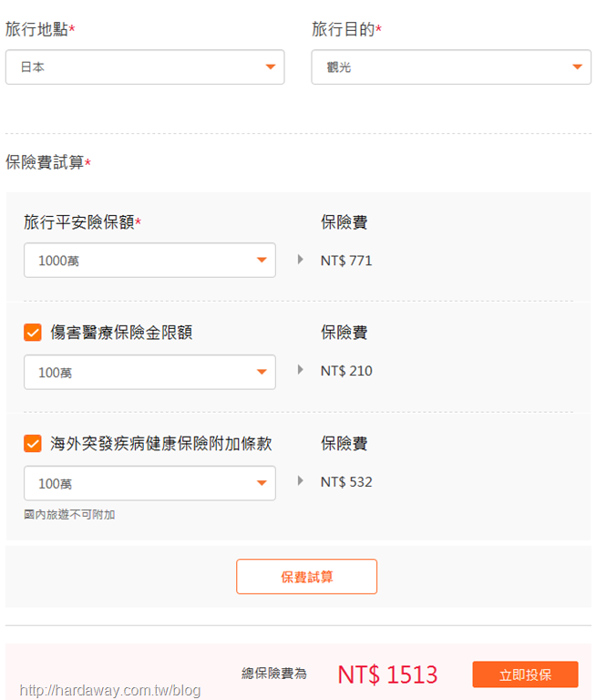
Task: Click the 國內旅遊不可附加 note
Action: 69,515
